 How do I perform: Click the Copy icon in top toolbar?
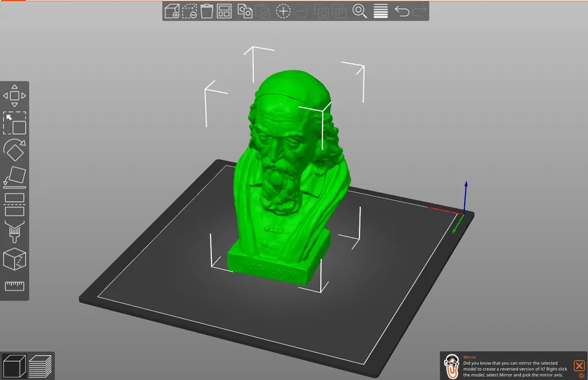[245, 12]
